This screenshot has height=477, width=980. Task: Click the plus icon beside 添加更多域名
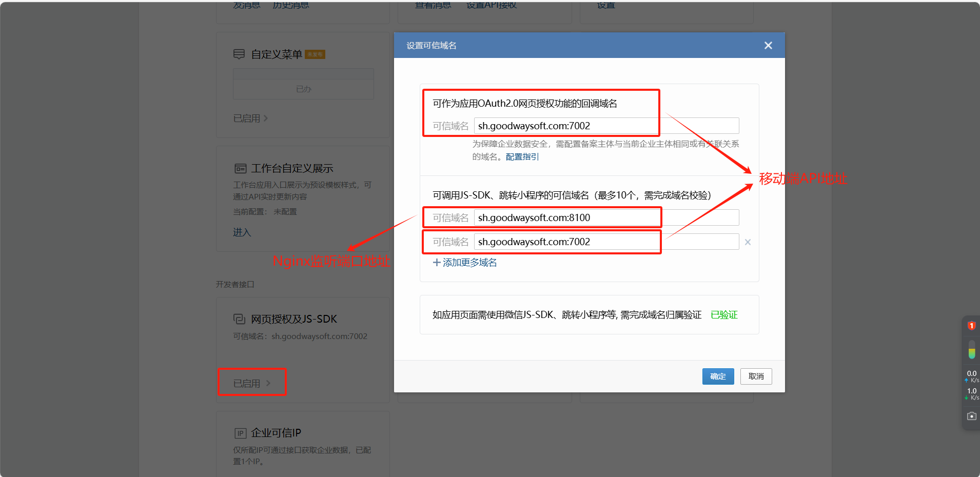(x=437, y=263)
